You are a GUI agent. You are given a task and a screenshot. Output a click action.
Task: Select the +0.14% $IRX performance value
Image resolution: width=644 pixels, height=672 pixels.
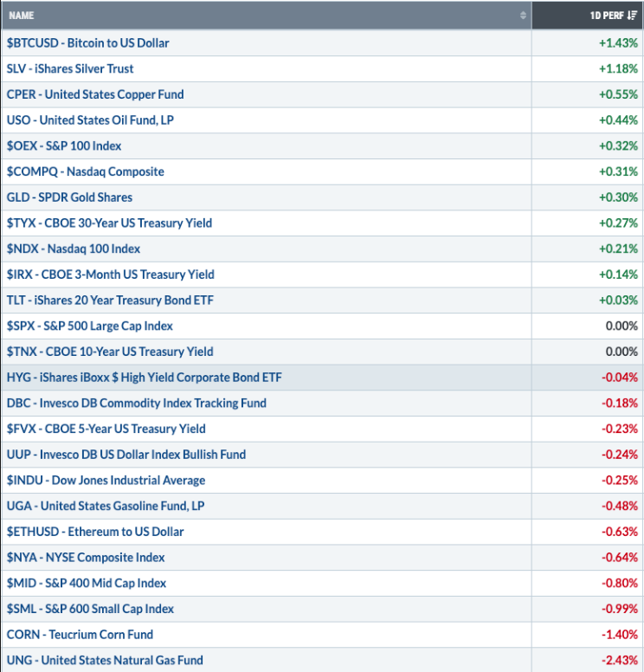[x=618, y=275]
